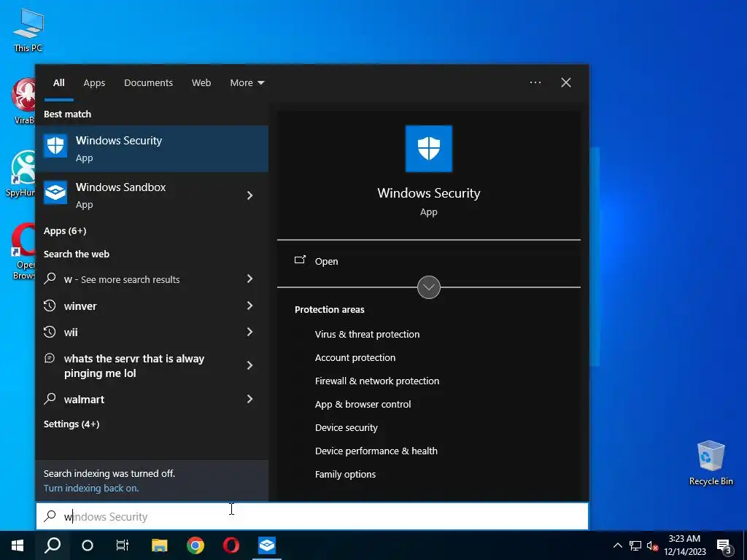Launch Google Chrome from the taskbar
The width and height of the screenshot is (747, 560).
(196, 545)
